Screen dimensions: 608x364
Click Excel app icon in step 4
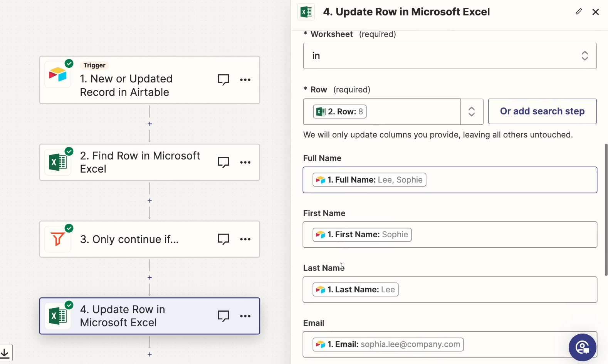tap(58, 316)
